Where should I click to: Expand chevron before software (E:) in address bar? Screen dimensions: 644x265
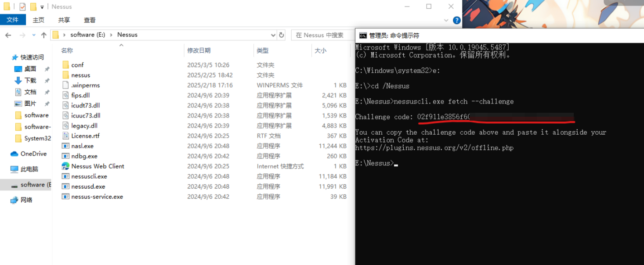(65, 35)
